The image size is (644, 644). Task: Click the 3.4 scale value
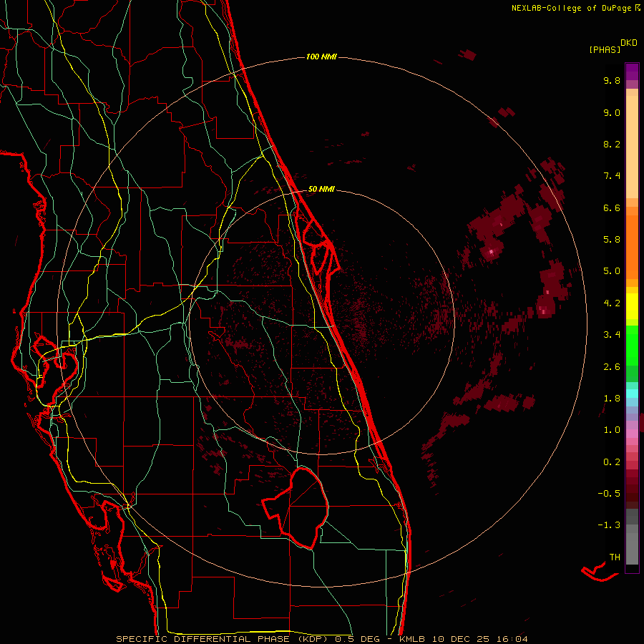tap(612, 335)
